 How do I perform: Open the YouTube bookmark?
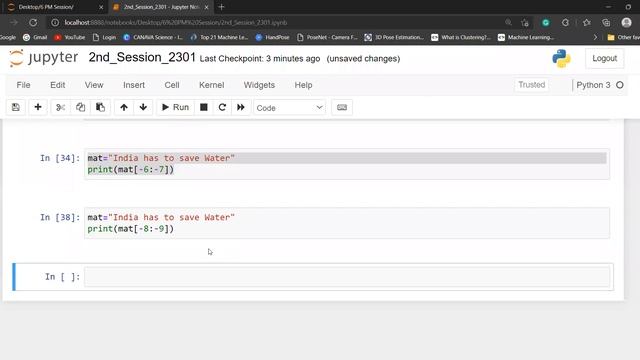click(x=69, y=37)
